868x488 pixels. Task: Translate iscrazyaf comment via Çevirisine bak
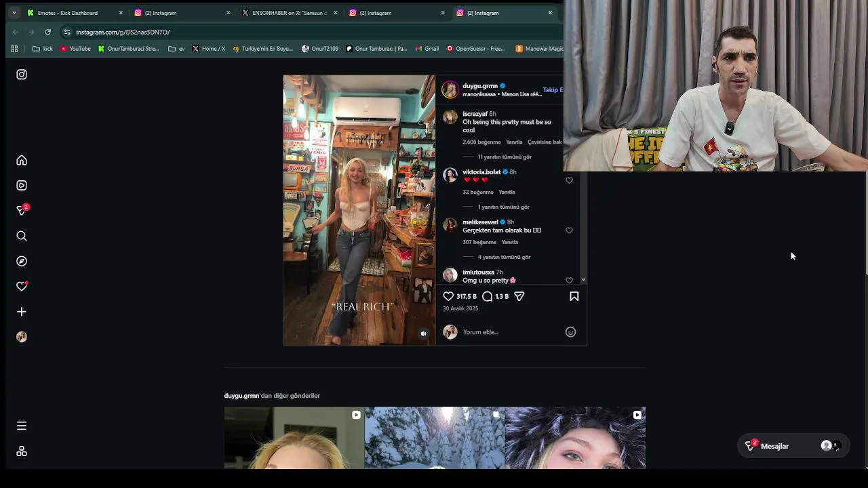[545, 142]
